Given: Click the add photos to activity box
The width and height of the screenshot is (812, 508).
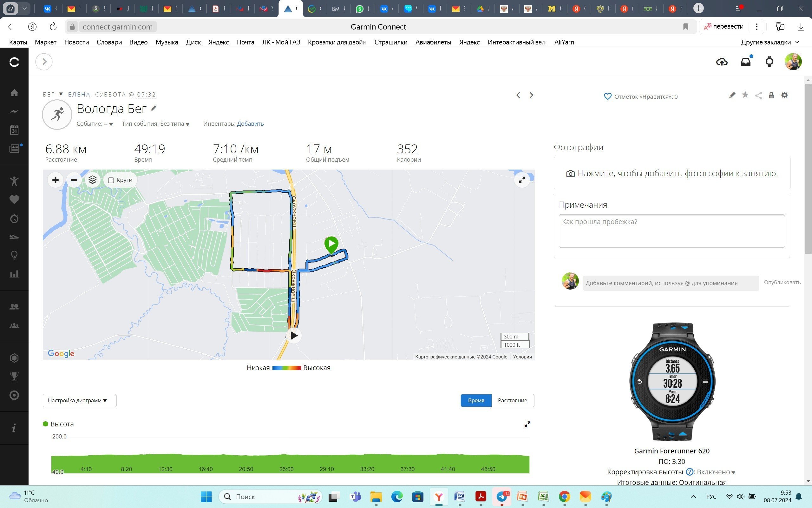Looking at the screenshot, I should (x=672, y=173).
